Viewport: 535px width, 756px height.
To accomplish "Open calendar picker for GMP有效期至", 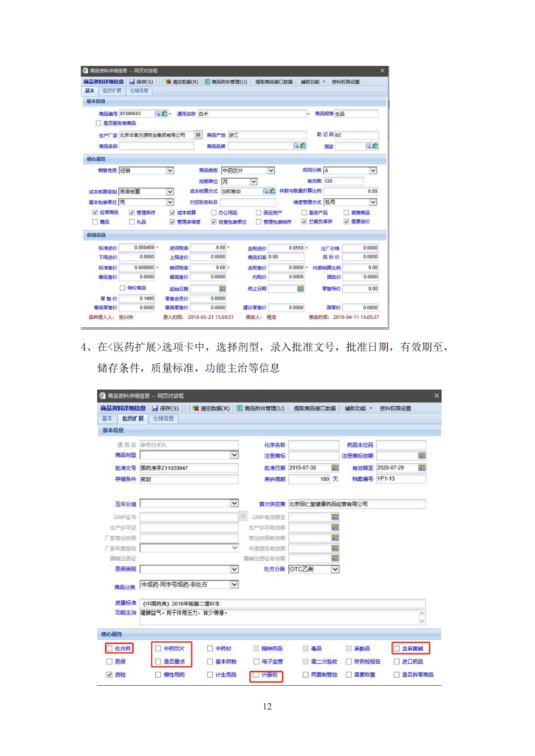I will coord(335,518).
